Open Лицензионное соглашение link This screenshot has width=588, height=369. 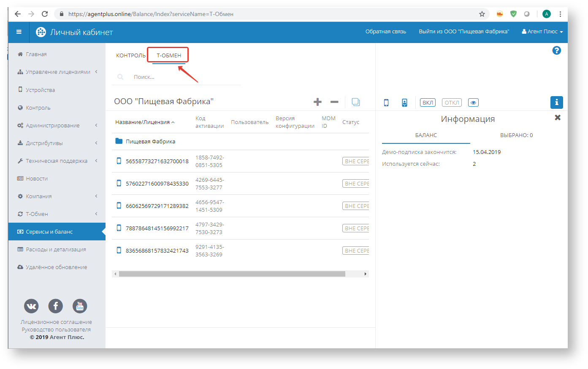56,322
